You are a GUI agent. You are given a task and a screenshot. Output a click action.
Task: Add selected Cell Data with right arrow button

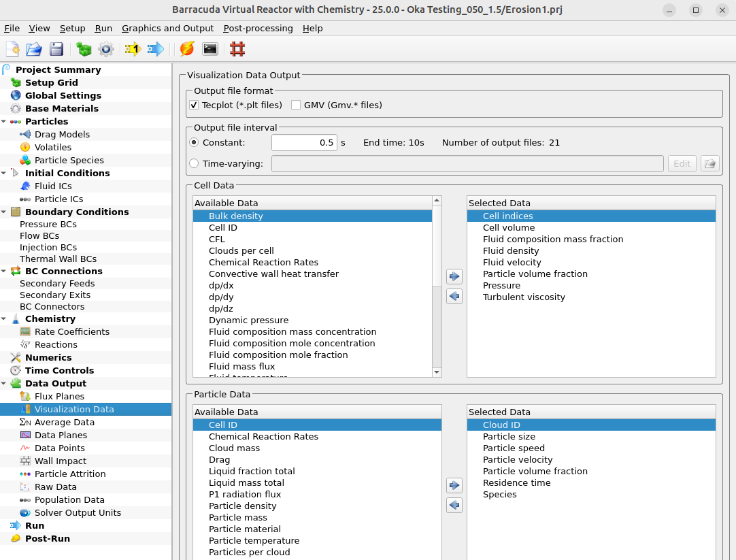(454, 276)
